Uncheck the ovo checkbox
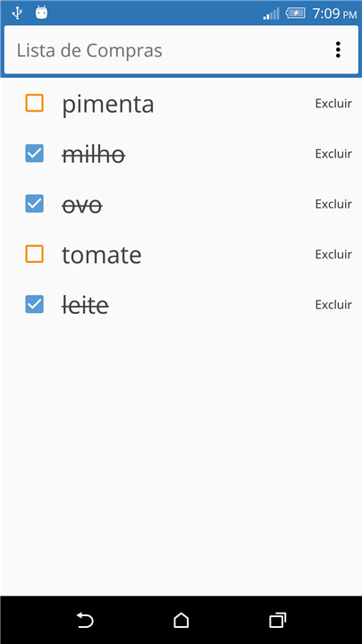The image size is (362, 644). (x=35, y=204)
